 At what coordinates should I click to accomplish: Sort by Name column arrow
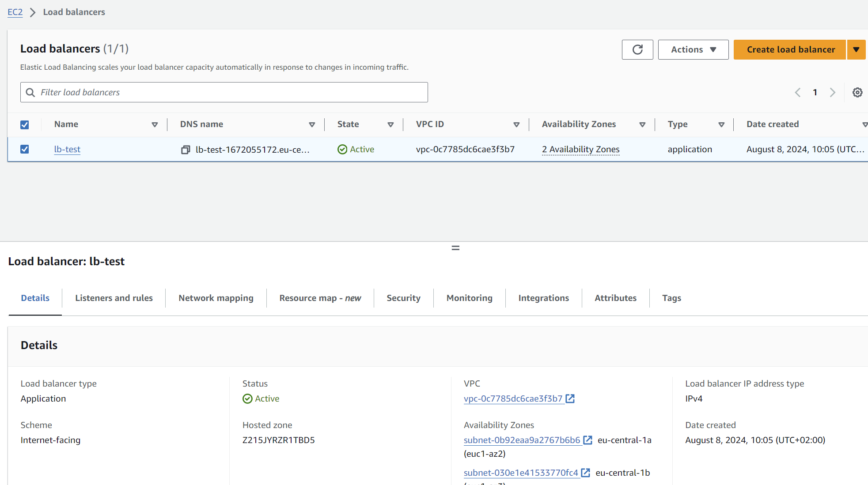pos(155,125)
